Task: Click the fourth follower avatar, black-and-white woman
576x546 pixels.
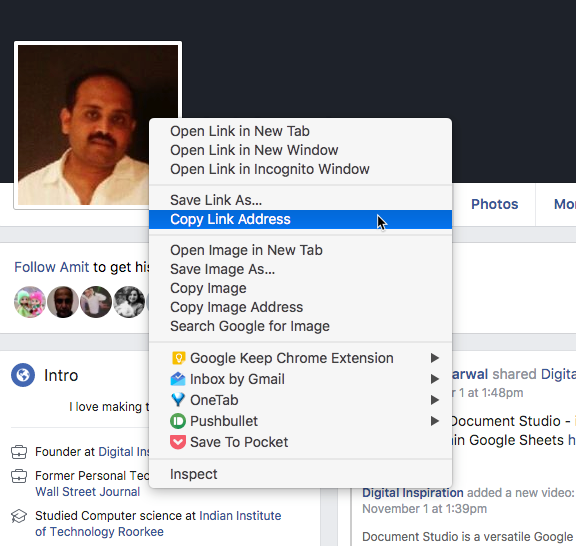Action: pos(129,302)
